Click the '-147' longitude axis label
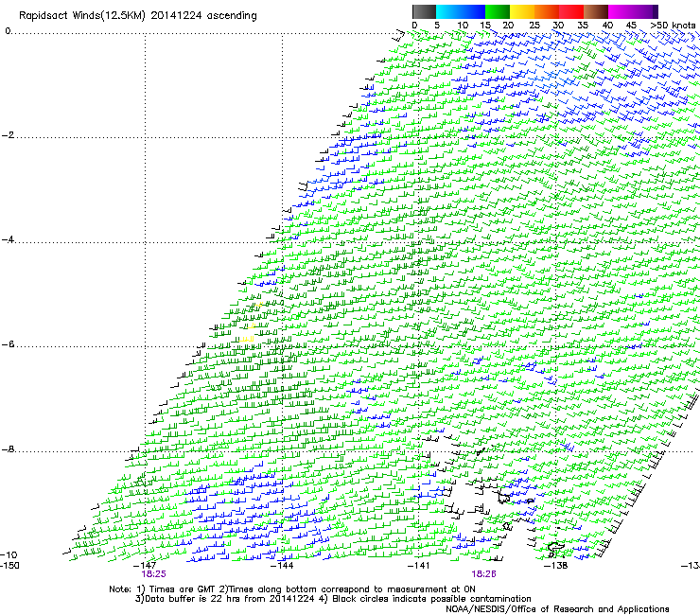This screenshot has height=615, width=700. [x=145, y=566]
